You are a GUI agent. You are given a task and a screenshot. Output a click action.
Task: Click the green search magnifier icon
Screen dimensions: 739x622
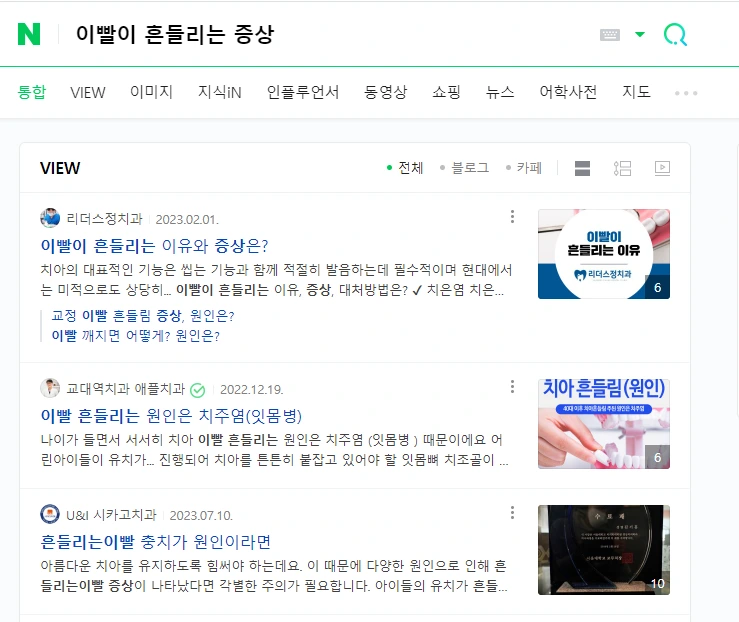click(675, 34)
